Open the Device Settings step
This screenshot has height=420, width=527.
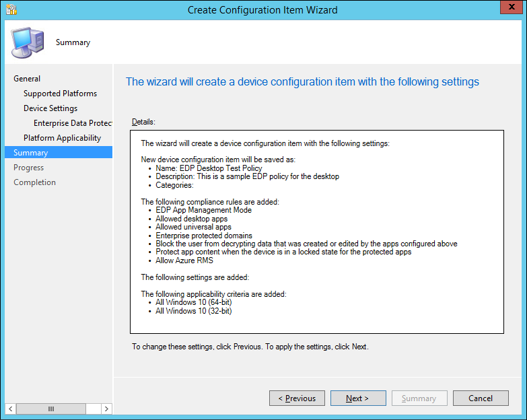(50, 108)
